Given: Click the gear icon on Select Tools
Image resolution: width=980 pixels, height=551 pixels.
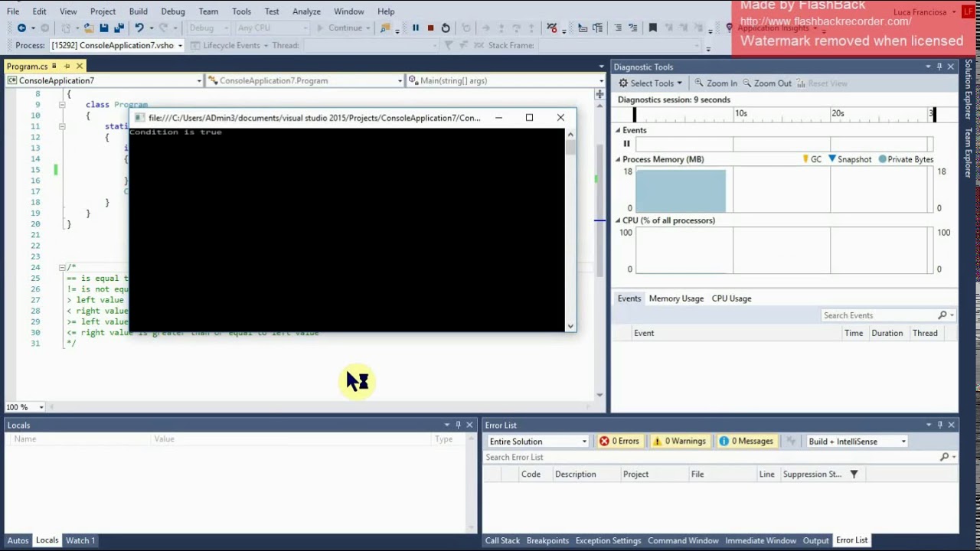Looking at the screenshot, I should [623, 83].
